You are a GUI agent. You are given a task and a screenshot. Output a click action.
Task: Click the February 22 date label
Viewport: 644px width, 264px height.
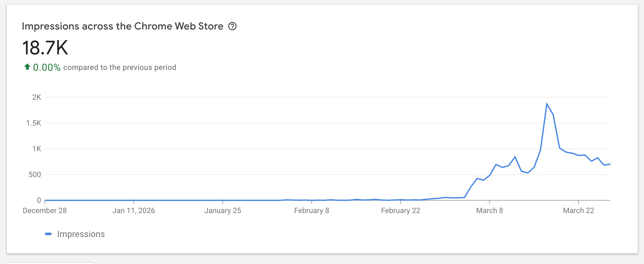point(400,211)
